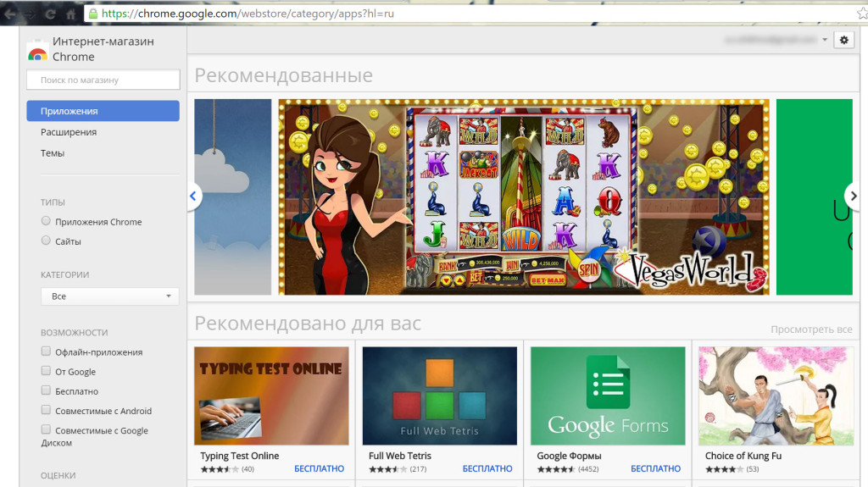The width and height of the screenshot is (868, 487).
Task: Open Google Forms app thumbnail
Action: [608, 396]
